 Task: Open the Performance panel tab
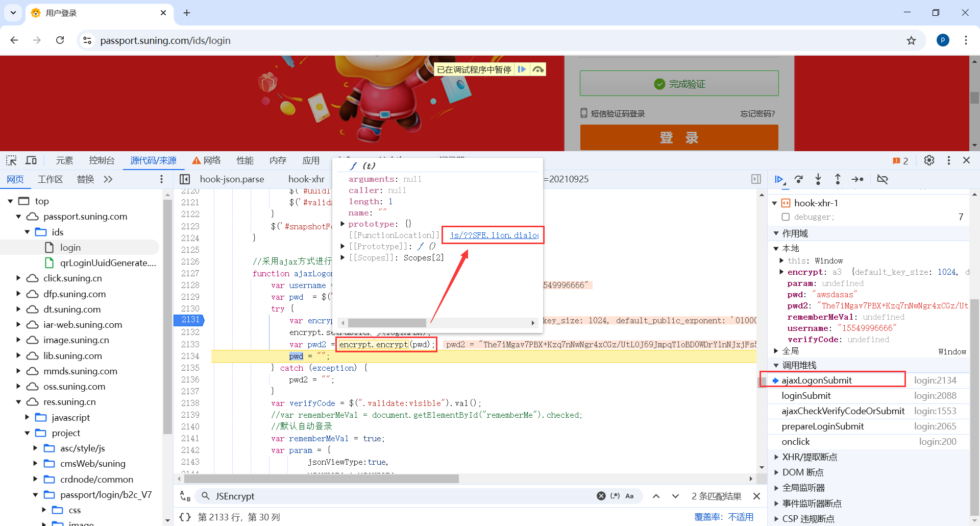tap(245, 160)
